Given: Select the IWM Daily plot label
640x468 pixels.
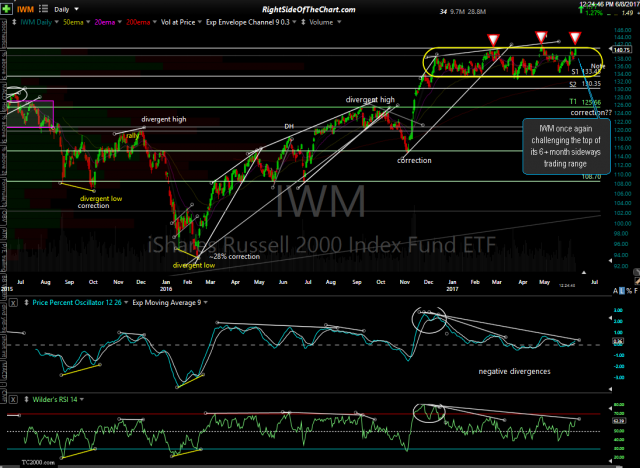Looking at the screenshot, I should 36,22.
